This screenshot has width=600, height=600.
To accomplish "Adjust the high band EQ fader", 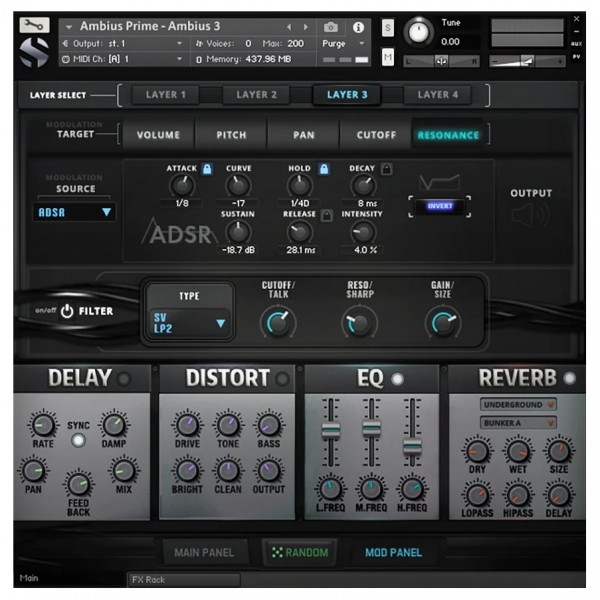I will pyautogui.click(x=412, y=446).
